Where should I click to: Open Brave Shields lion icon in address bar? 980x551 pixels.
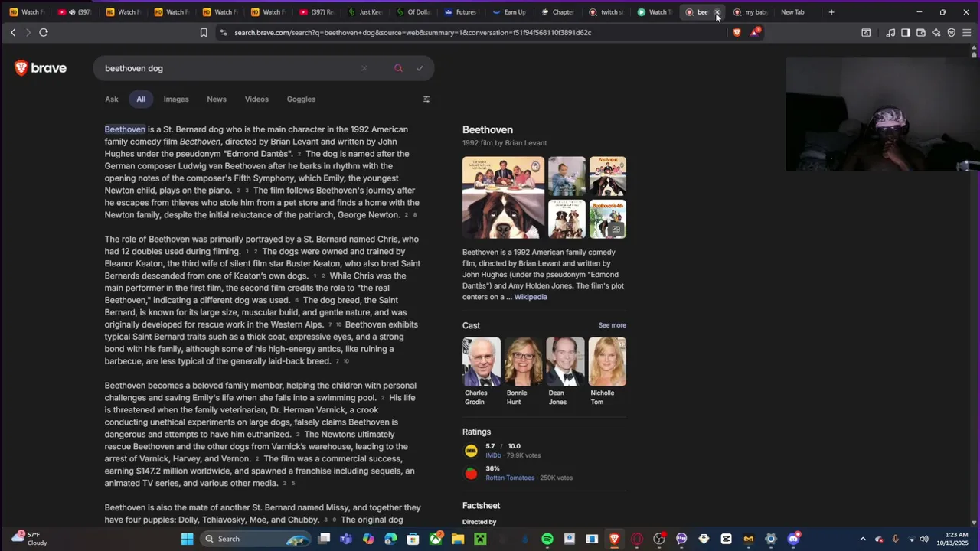pos(737,32)
